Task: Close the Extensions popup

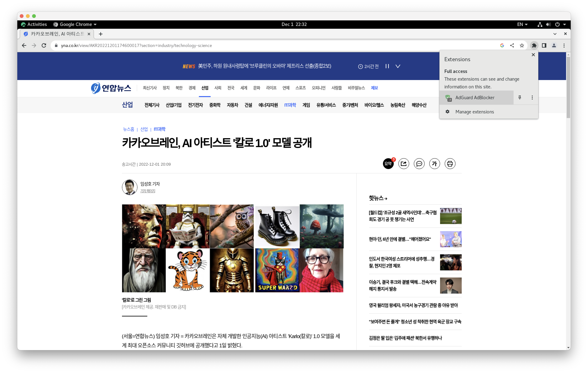Action: pyautogui.click(x=533, y=55)
